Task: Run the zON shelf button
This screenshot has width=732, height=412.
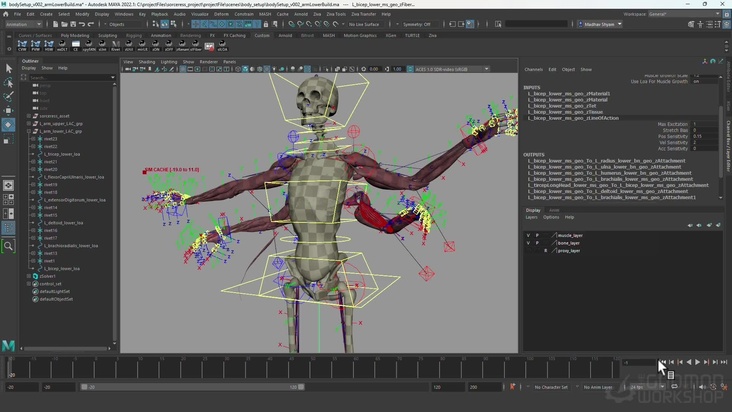Action: coord(155,46)
